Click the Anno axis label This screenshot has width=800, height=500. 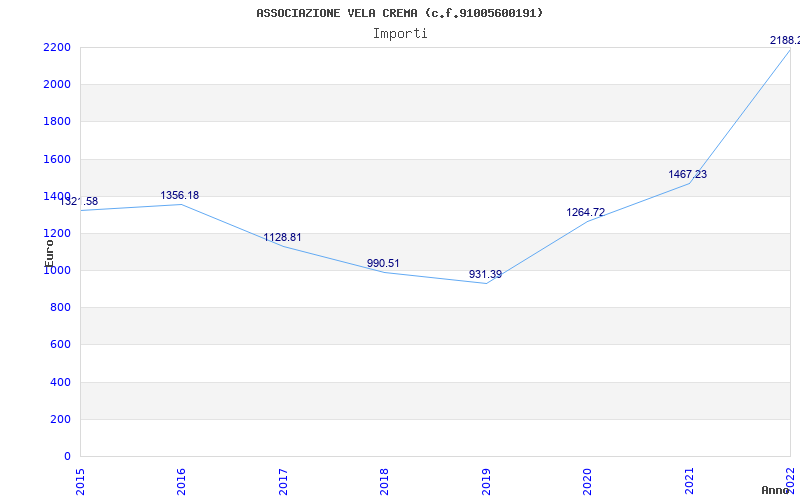775,490
